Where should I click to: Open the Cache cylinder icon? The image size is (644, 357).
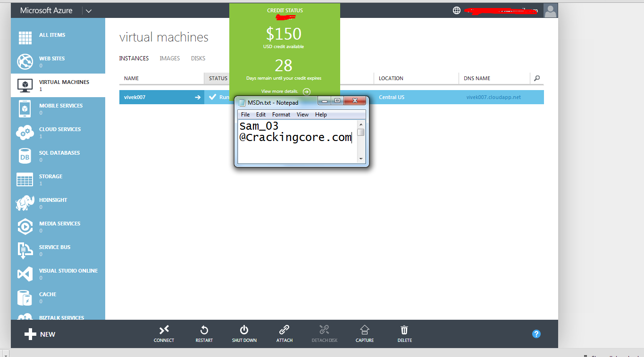pos(25,298)
